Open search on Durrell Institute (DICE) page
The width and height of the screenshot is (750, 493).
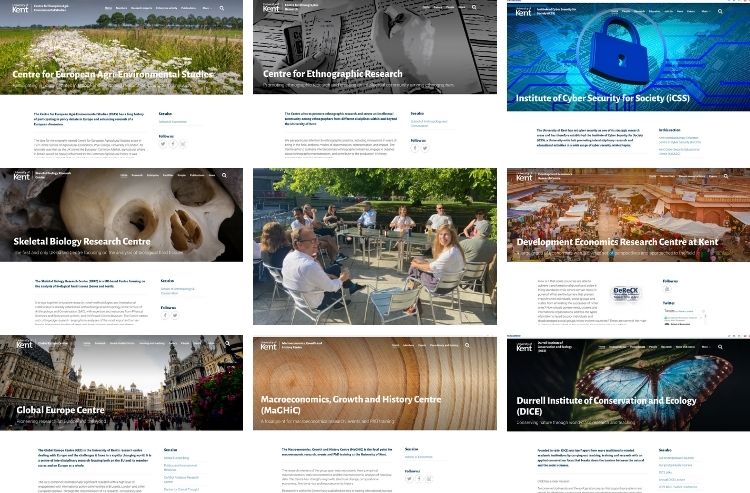(720, 347)
